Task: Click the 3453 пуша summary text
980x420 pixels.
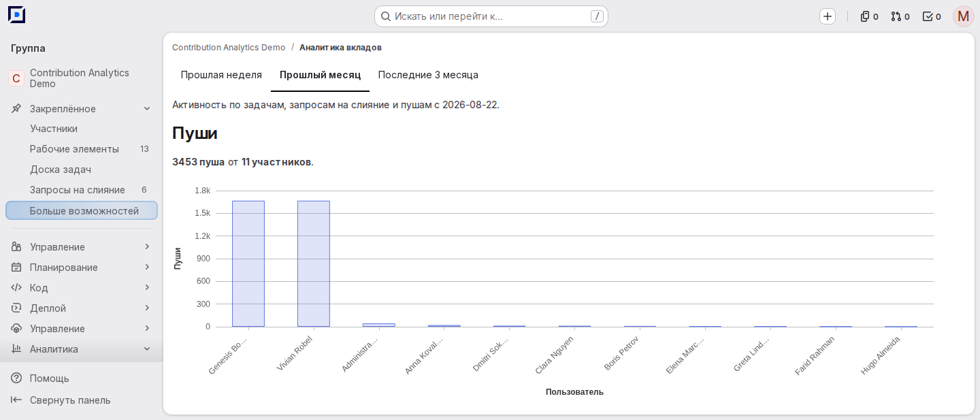Action: (x=198, y=162)
